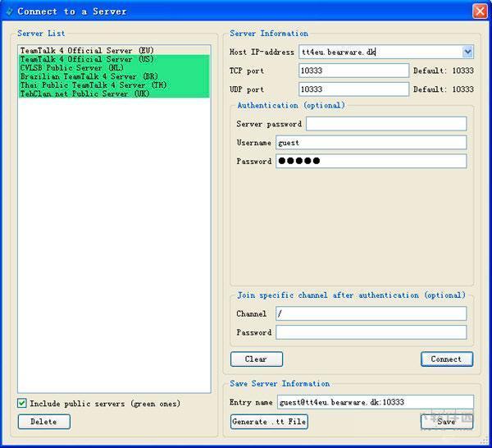Screen dimensions: 492x448
Task: Focus the TCP port field
Action: pyautogui.click(x=353, y=71)
